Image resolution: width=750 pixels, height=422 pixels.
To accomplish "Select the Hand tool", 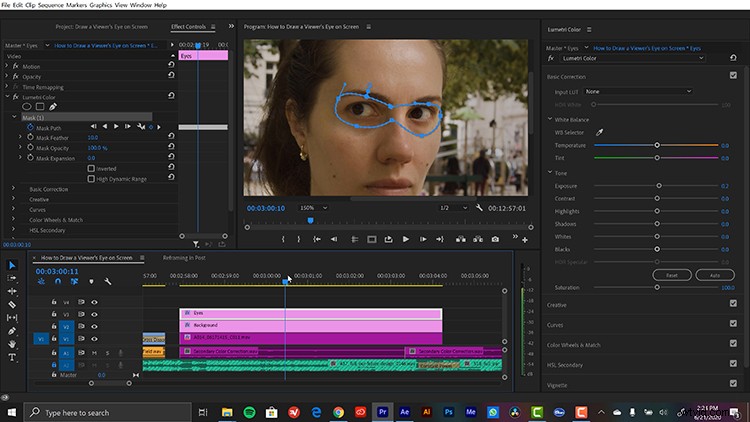I will coord(12,344).
